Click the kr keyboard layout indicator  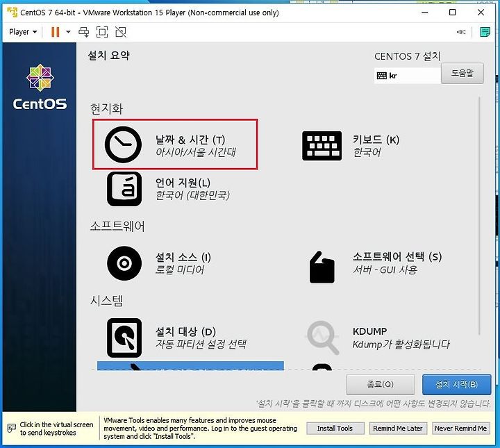[x=407, y=76]
